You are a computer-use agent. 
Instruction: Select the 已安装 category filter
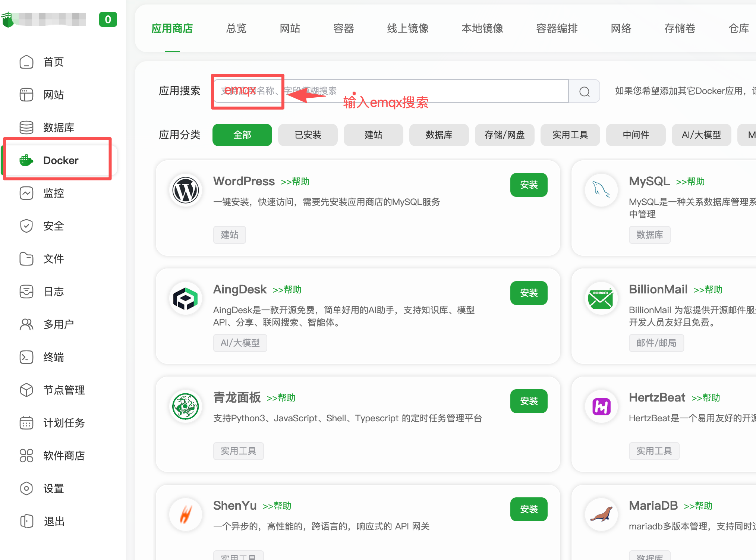[x=308, y=135]
